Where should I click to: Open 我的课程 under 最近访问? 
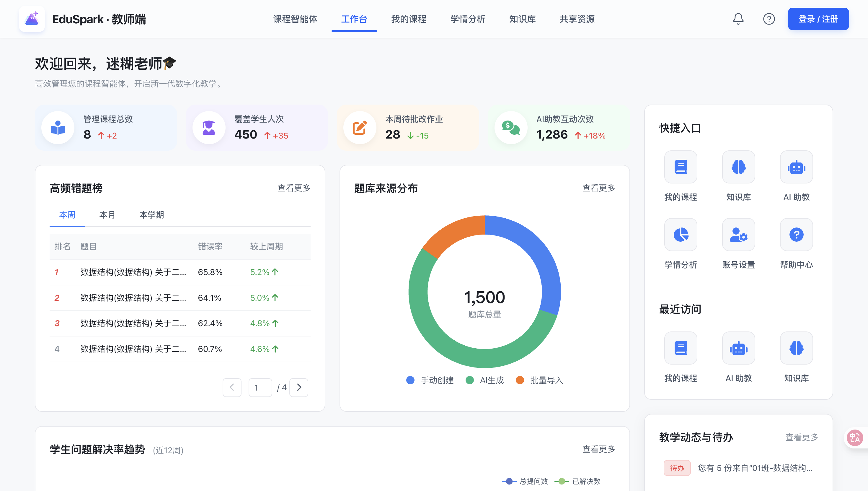(680, 348)
